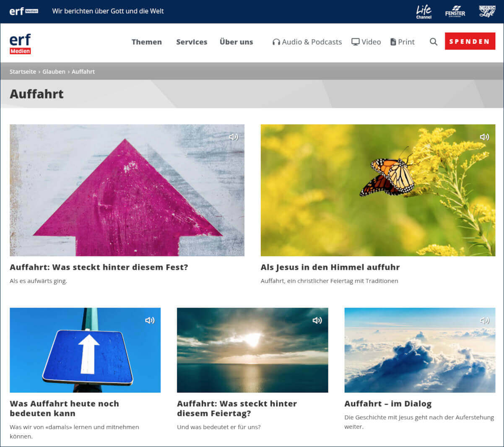Expand the Über uns menu
Image resolution: width=504 pixels, height=447 pixels.
pos(236,42)
